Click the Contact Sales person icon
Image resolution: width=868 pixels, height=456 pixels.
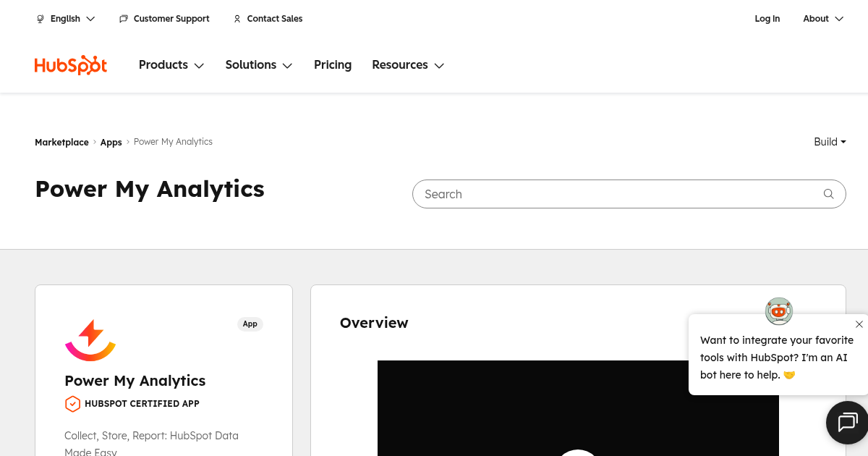pyautogui.click(x=237, y=19)
